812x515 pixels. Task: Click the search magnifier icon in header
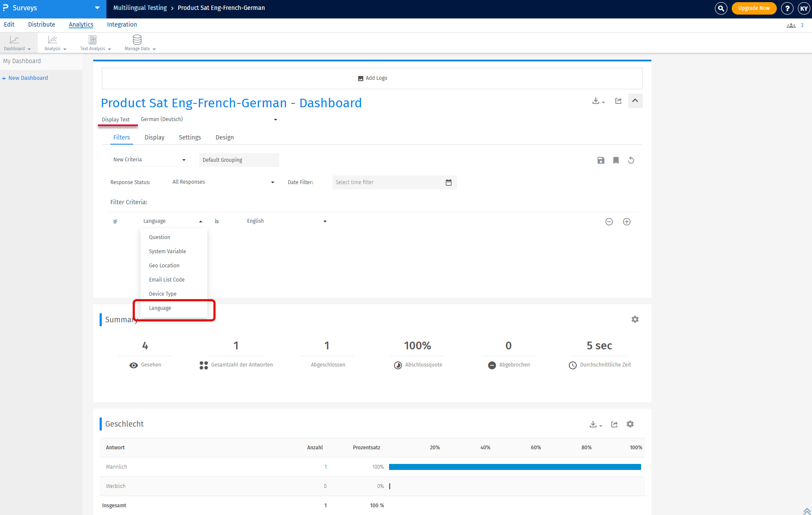pos(721,8)
